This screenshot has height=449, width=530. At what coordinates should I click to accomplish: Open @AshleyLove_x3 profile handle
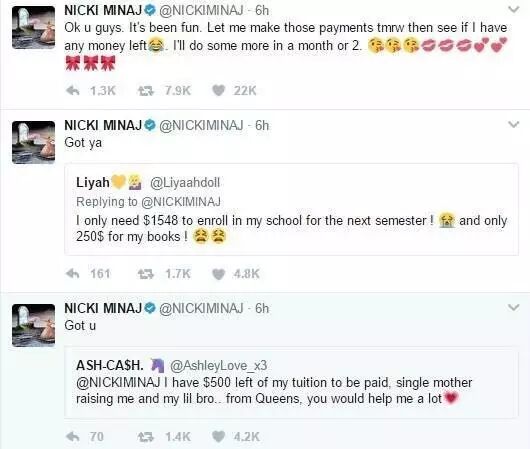[x=218, y=365]
